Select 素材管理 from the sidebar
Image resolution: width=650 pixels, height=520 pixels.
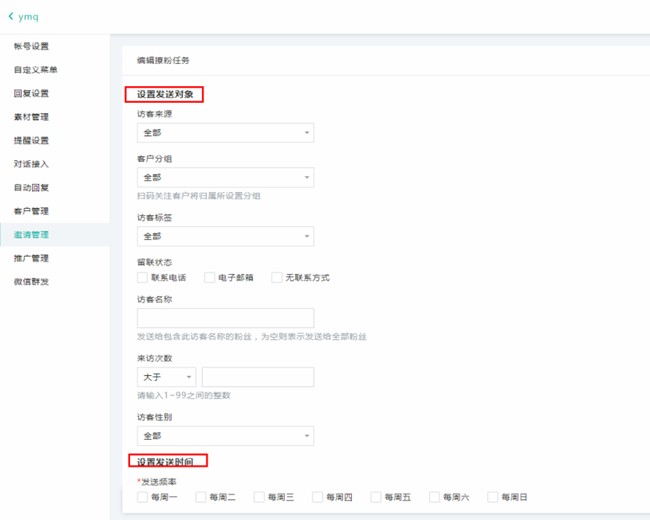click(31, 117)
